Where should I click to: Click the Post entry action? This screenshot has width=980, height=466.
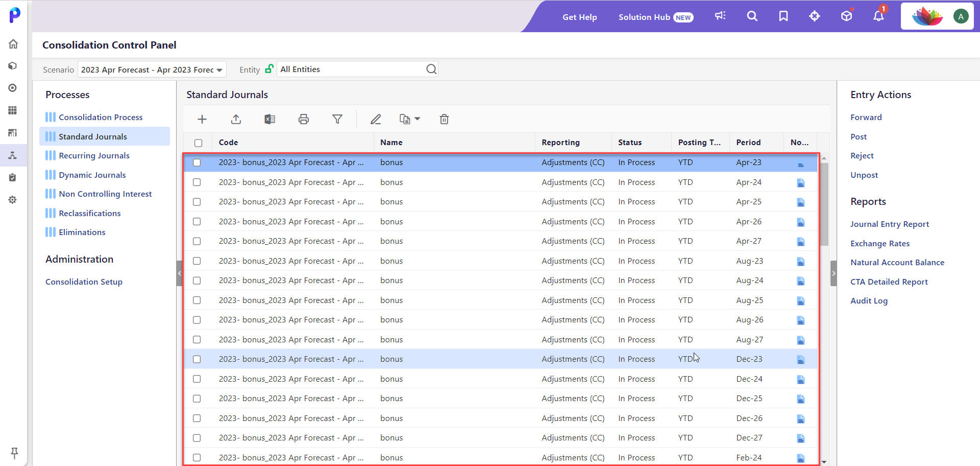click(858, 136)
